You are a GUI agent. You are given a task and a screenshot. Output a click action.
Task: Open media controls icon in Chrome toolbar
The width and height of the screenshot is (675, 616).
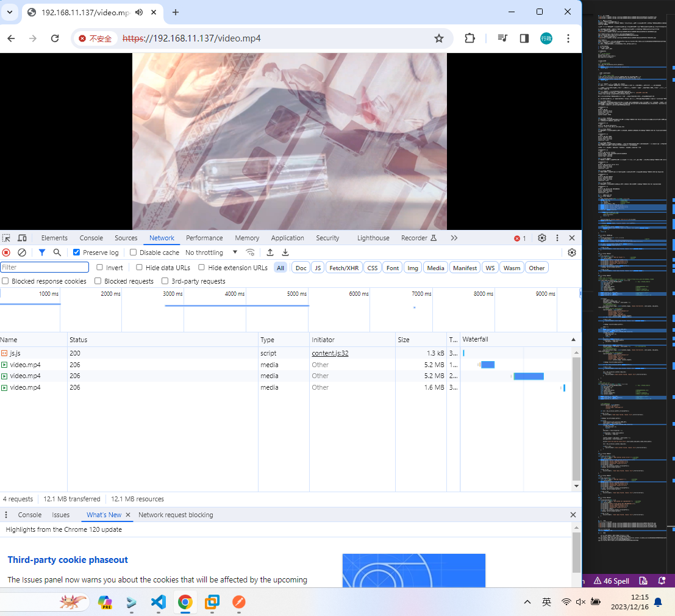coord(502,38)
